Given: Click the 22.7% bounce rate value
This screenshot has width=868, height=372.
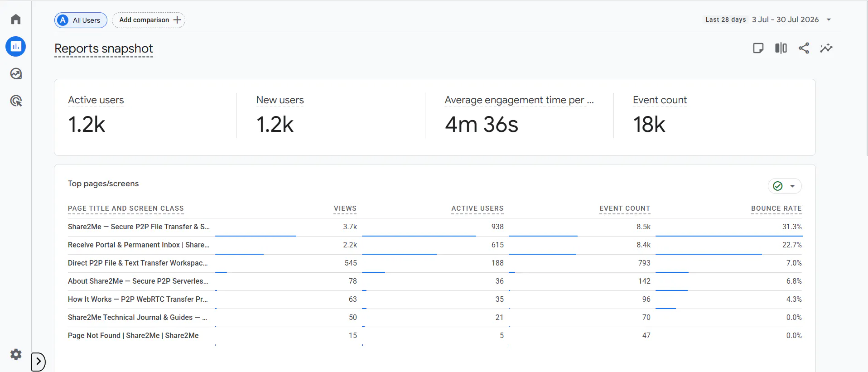Looking at the screenshot, I should (x=792, y=245).
